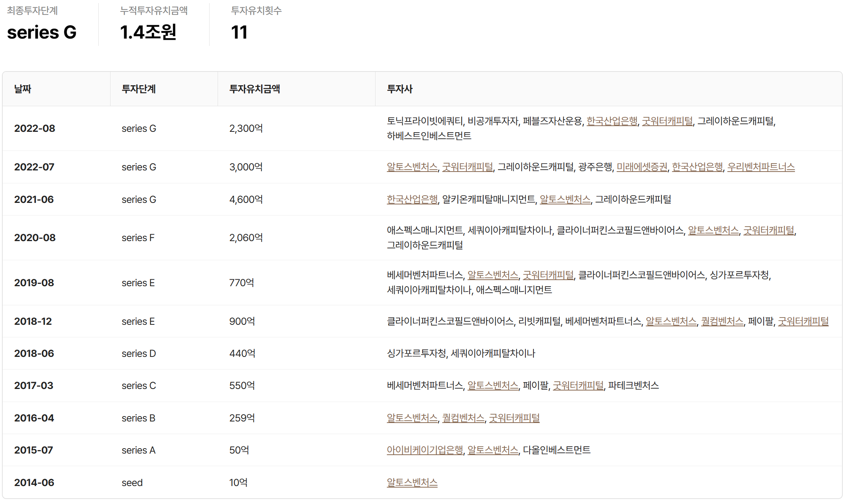Click the 1.4조원 cumulative investment figure
The width and height of the screenshot is (847, 504).
coord(148,32)
